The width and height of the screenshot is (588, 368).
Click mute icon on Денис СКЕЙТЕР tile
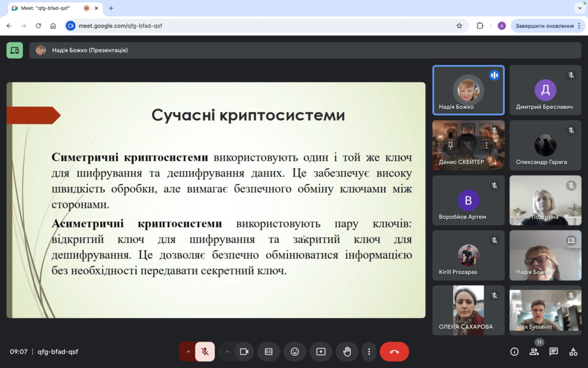pyautogui.click(x=469, y=145)
